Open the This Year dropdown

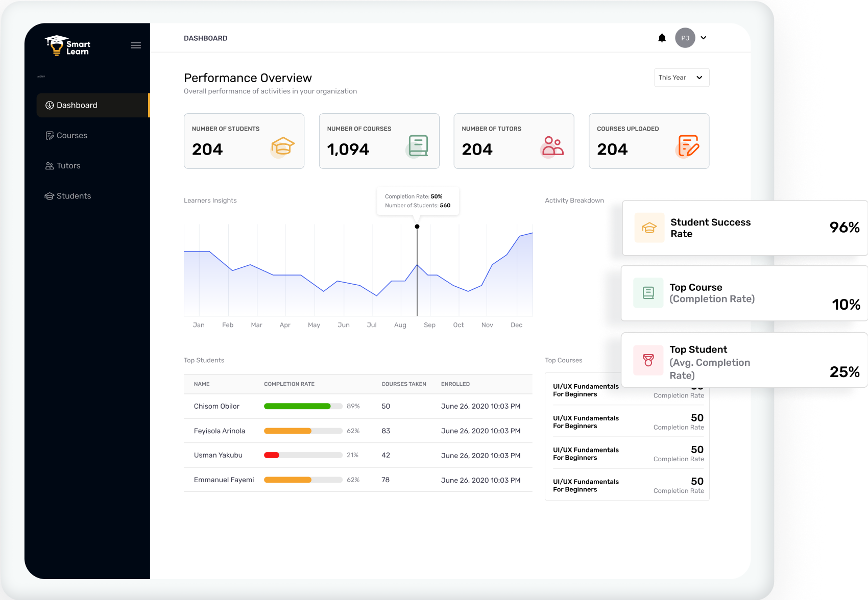point(681,78)
